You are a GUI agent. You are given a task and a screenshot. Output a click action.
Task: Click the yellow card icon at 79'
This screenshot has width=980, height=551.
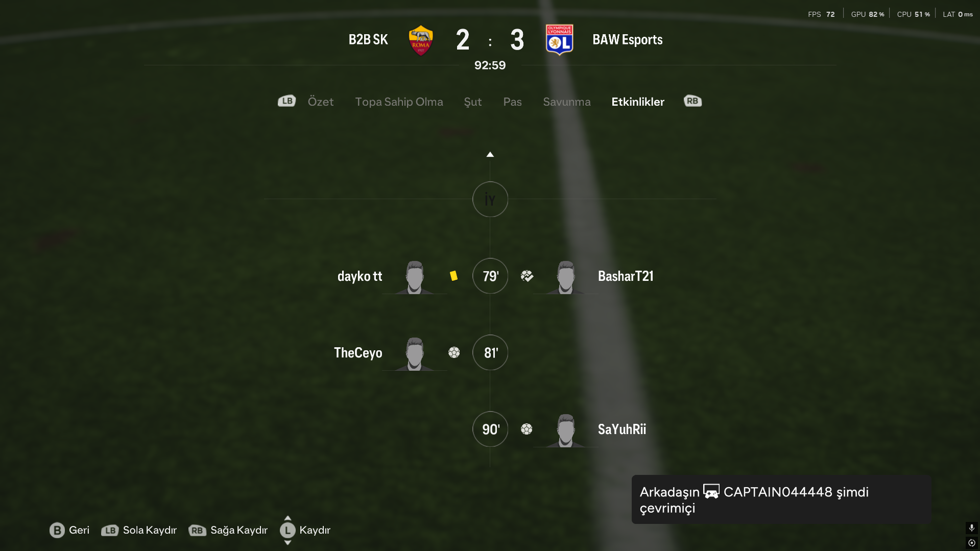(x=453, y=276)
